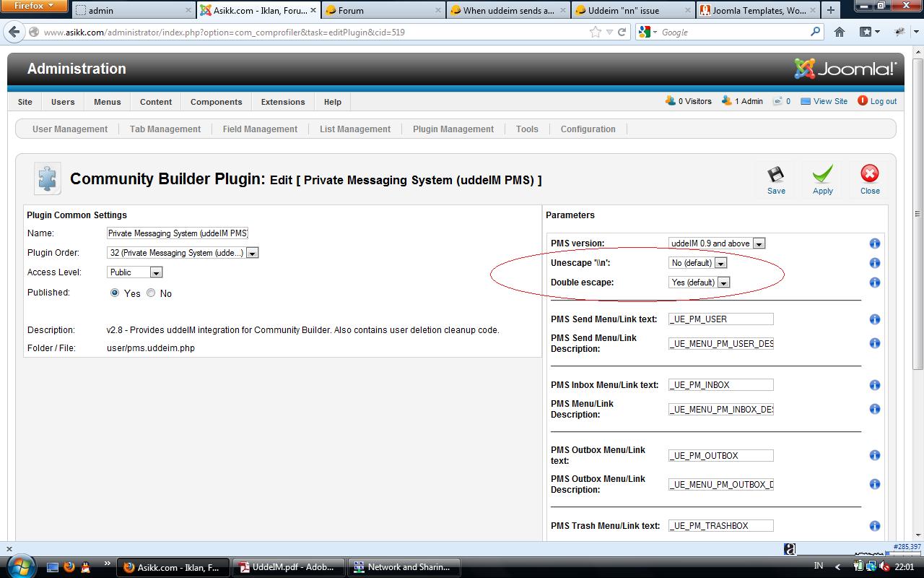
Task: Click the PMS Inbox Menu/Link text field
Action: coord(720,385)
